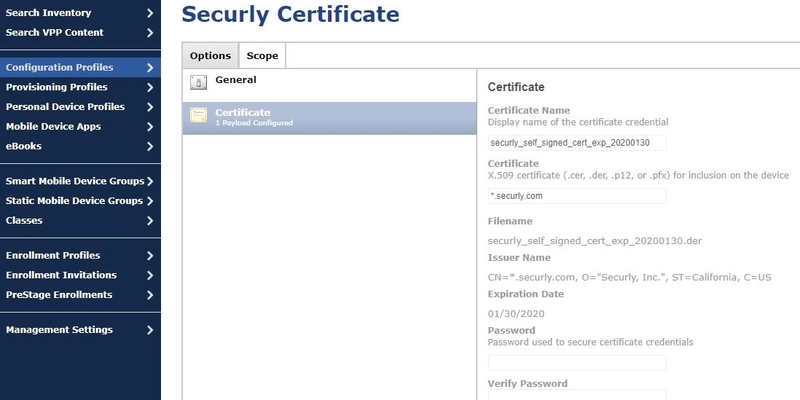Open Enrollment Profiles
800x400 pixels.
(80, 256)
